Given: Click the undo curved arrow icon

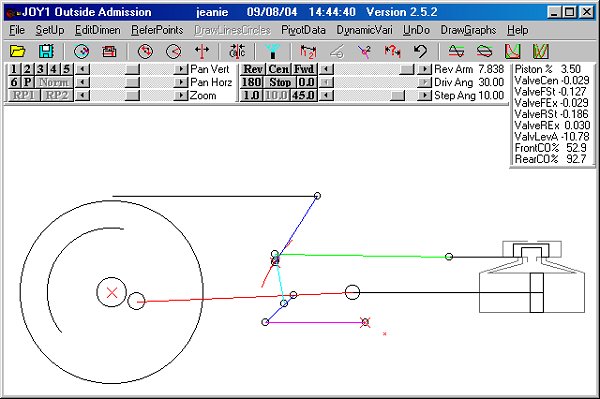Looking at the screenshot, I should 421,51.
